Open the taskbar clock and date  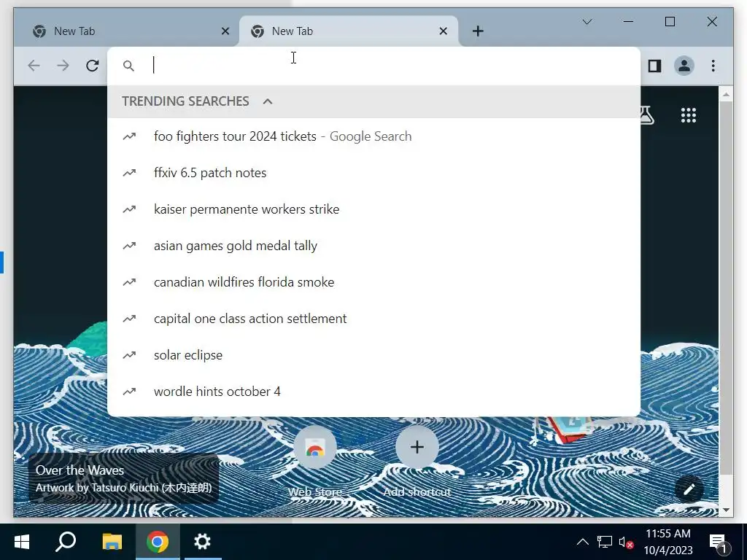point(668,542)
